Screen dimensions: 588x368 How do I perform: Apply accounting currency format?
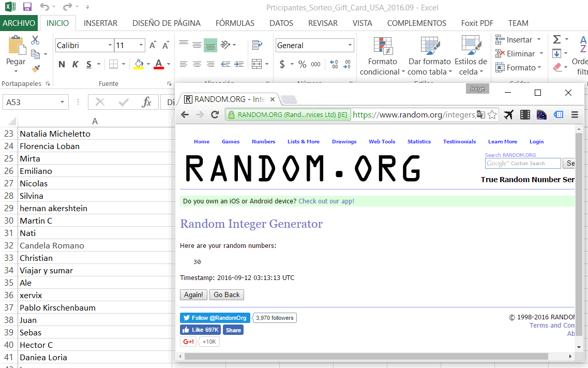point(282,65)
